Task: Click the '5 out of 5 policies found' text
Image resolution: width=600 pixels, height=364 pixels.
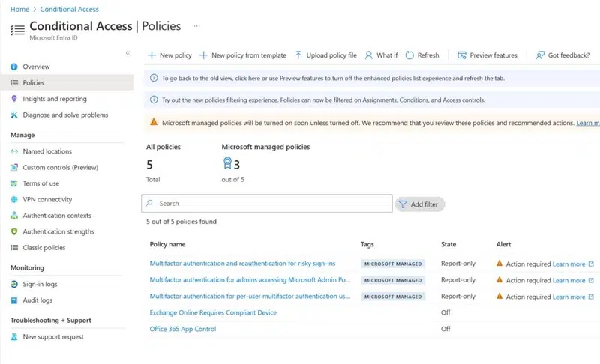Action: (181, 222)
